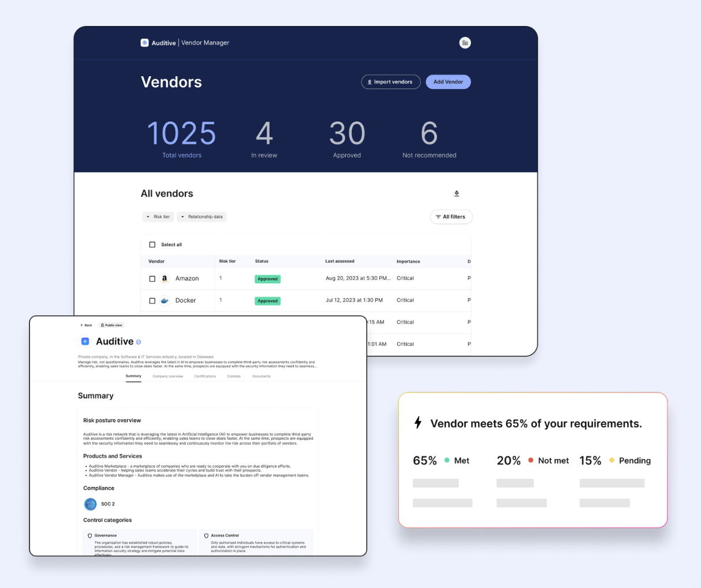Sort by the Risk tier column header

pos(228,261)
